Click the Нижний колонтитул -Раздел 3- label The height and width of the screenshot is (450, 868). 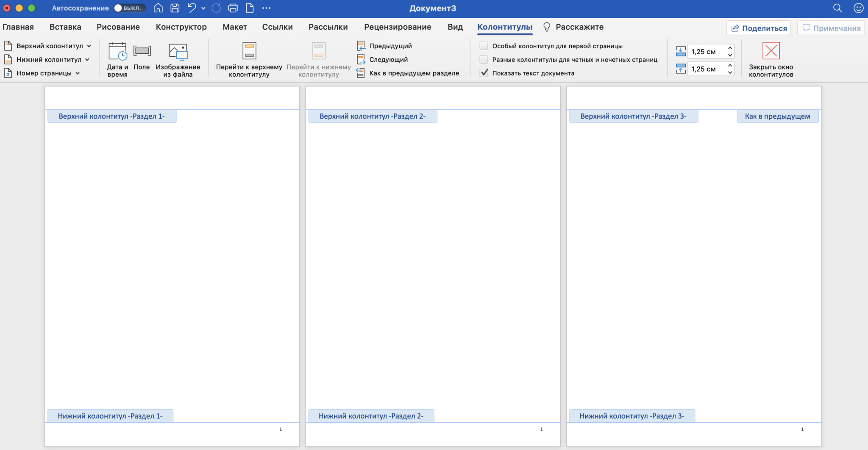coord(632,416)
